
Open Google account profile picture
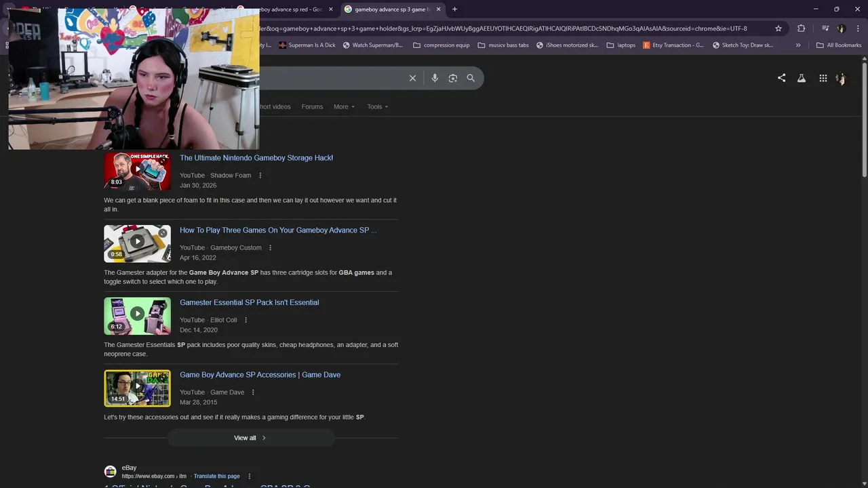[x=842, y=79]
